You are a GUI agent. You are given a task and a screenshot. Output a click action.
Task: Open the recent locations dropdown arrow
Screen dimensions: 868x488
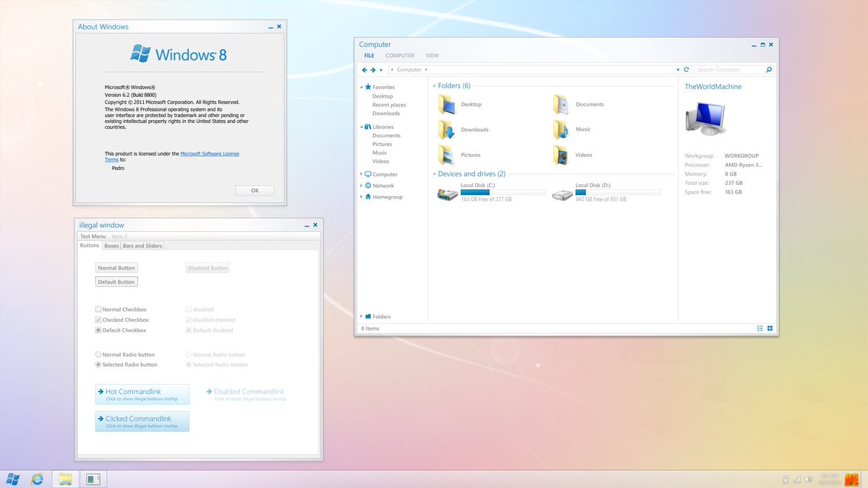coord(381,70)
